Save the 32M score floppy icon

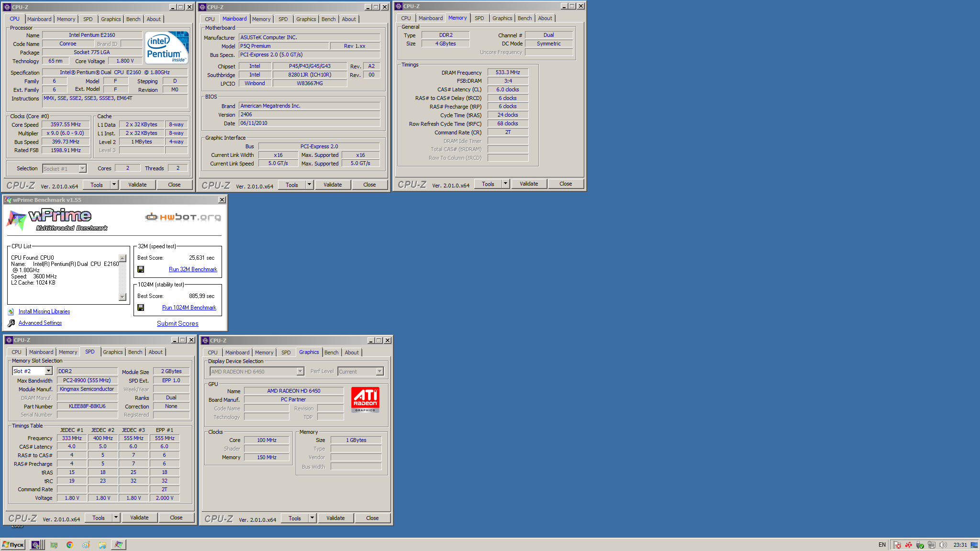(x=141, y=269)
